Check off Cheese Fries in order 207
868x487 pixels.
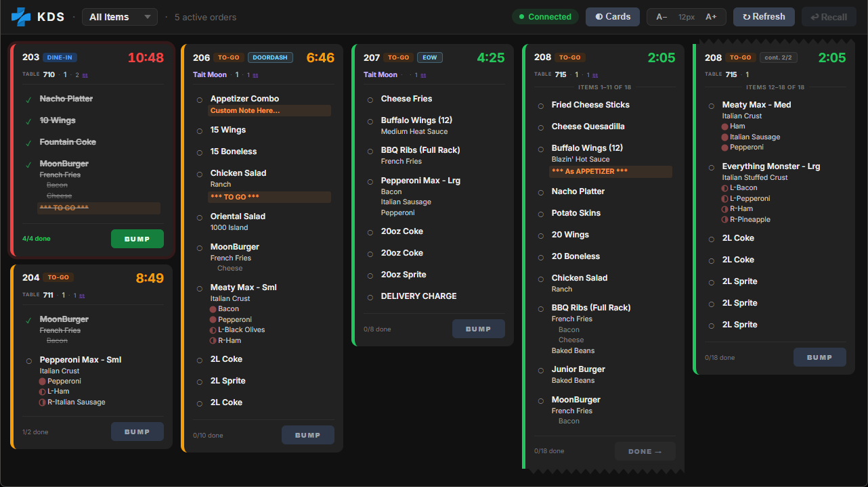point(370,100)
